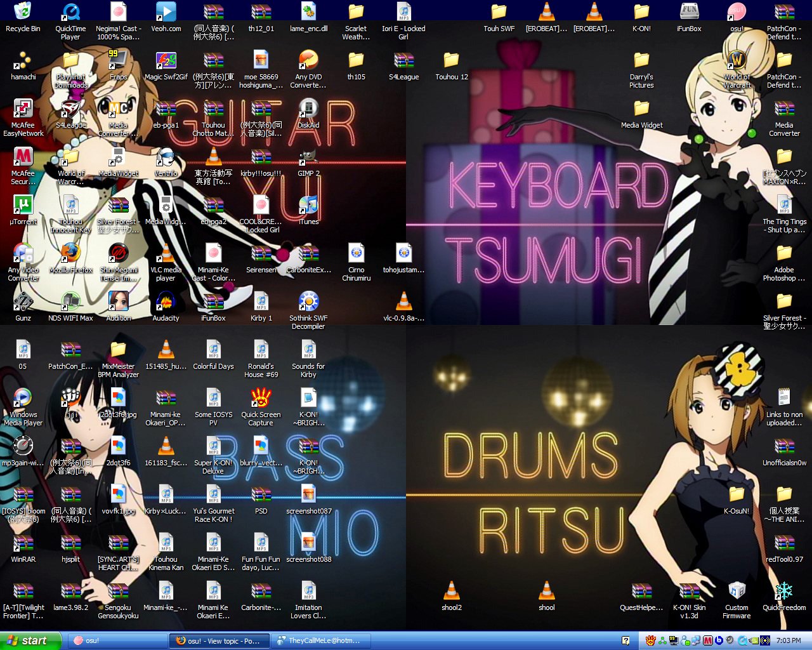This screenshot has height=650, width=812.
Task: Open the WinRAR archive icon
Action: 23,548
